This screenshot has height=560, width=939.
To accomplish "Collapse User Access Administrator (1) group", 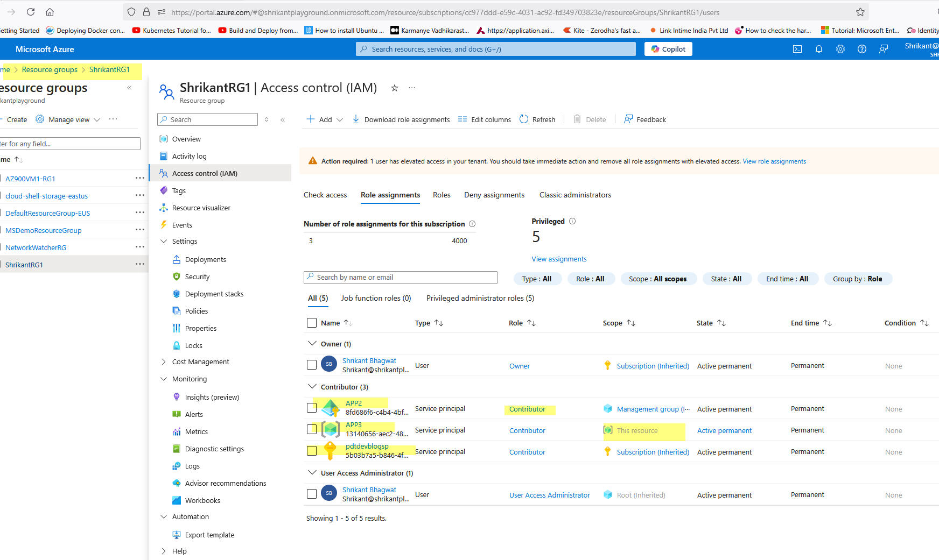I will coord(312,472).
